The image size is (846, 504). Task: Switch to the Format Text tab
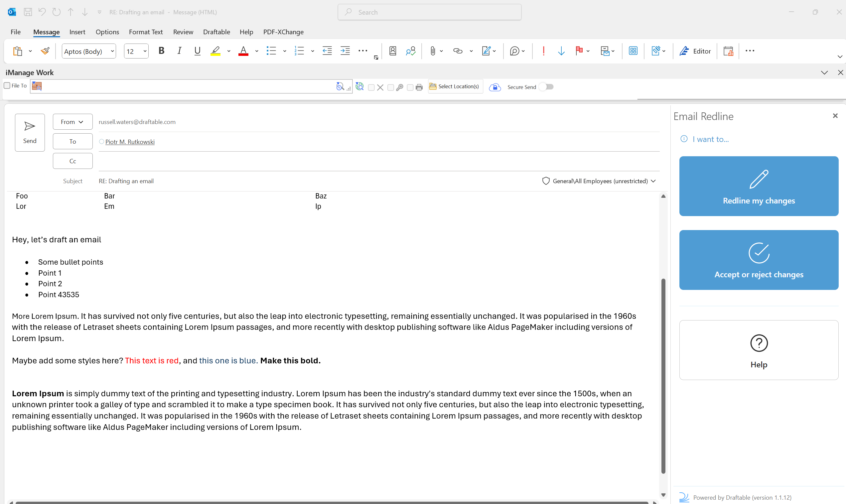coord(146,32)
